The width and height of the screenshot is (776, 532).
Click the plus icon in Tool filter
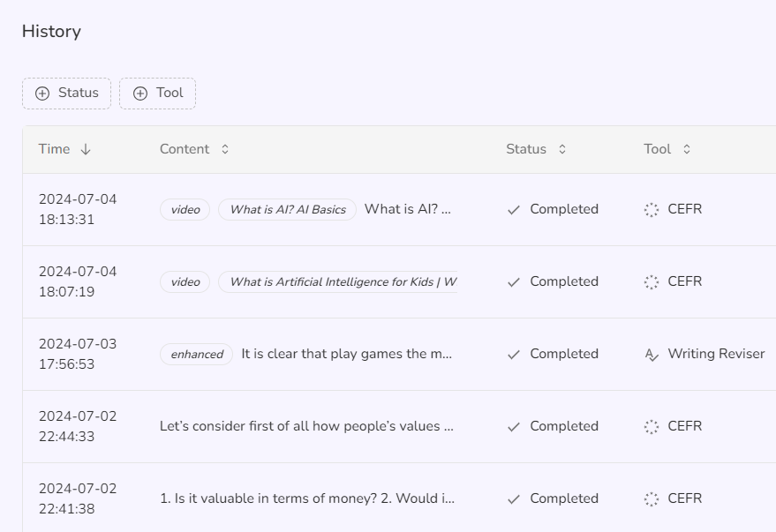140,94
